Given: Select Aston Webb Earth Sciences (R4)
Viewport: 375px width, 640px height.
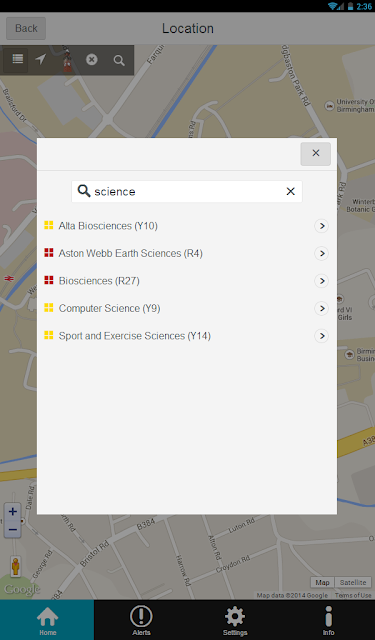Looking at the screenshot, I should pos(187,253).
